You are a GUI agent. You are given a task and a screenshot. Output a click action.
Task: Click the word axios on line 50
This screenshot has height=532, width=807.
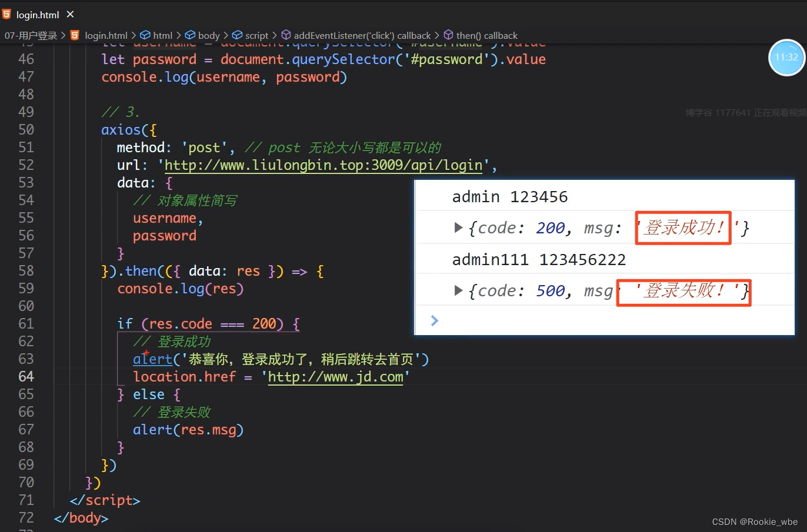point(121,130)
